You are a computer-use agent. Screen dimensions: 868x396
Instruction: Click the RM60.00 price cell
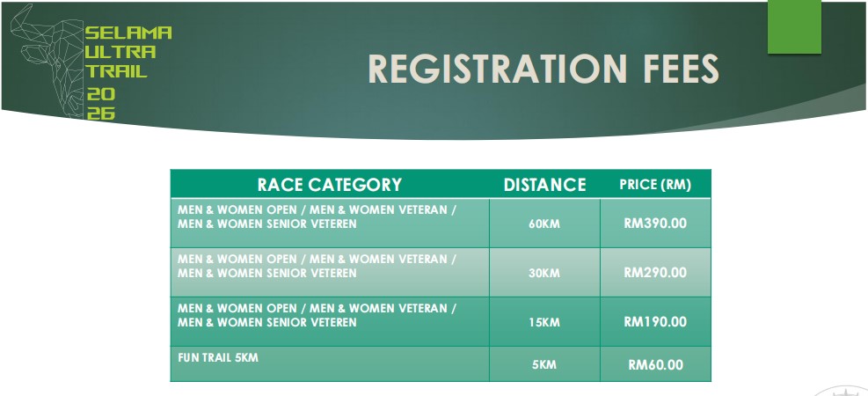(x=655, y=364)
